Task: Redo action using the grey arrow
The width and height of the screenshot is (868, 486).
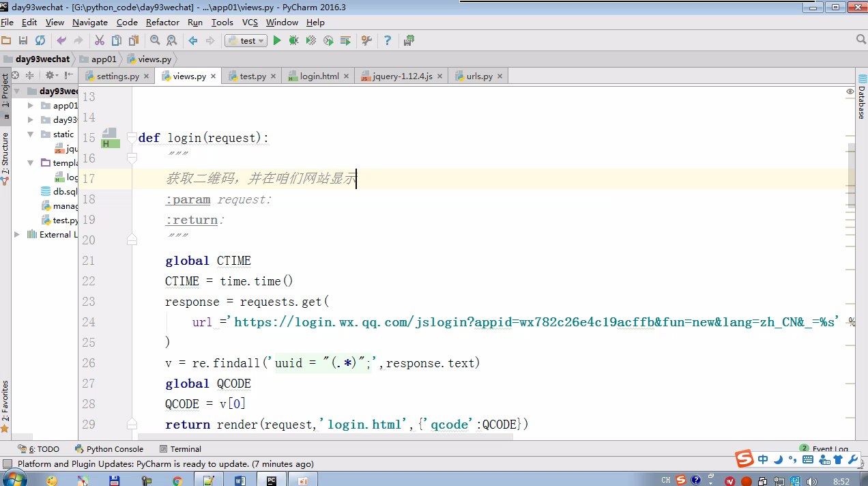Action: [78, 41]
